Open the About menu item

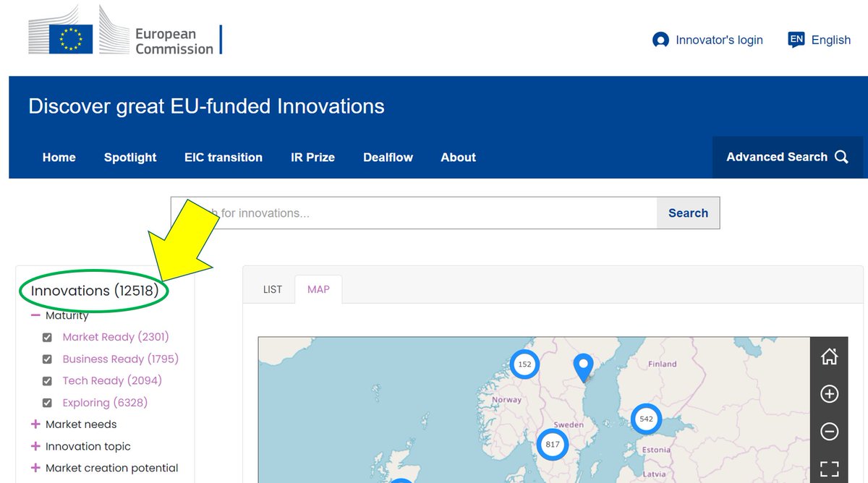[459, 157]
